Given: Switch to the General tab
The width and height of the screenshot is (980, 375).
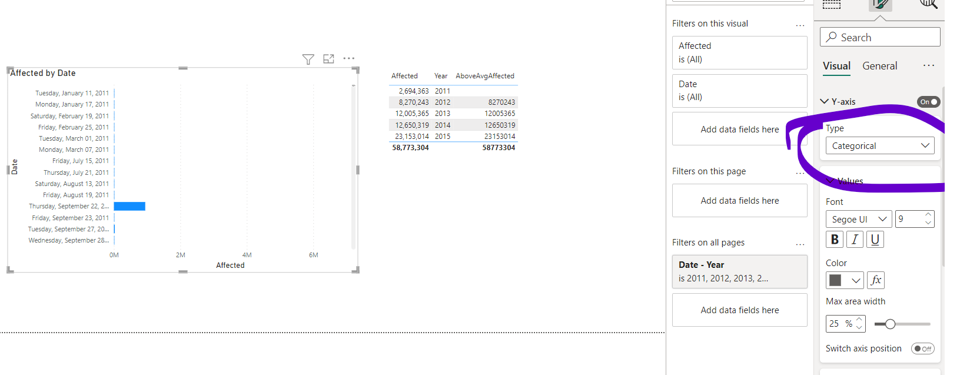Looking at the screenshot, I should pyautogui.click(x=879, y=66).
